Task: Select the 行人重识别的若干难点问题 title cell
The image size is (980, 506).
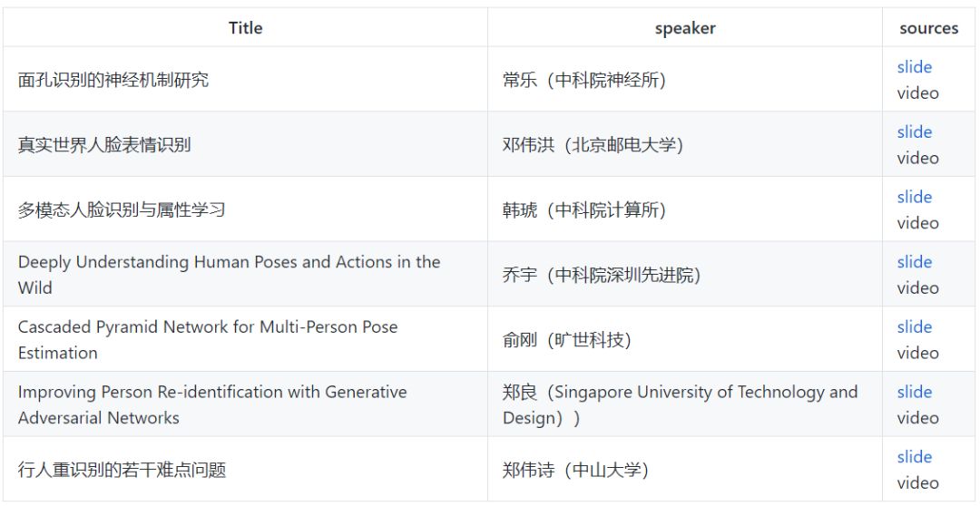Action: tap(246, 469)
